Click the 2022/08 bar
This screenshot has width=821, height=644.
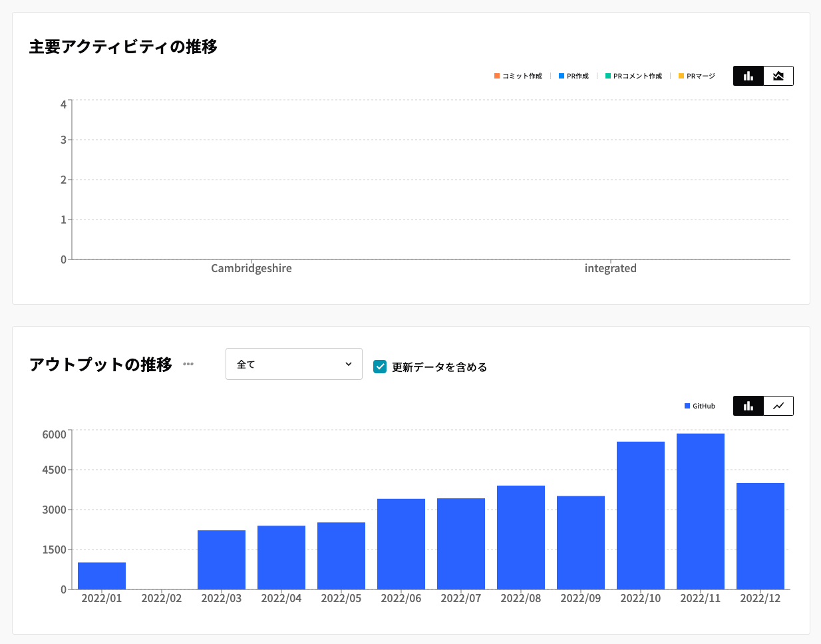[521, 538]
